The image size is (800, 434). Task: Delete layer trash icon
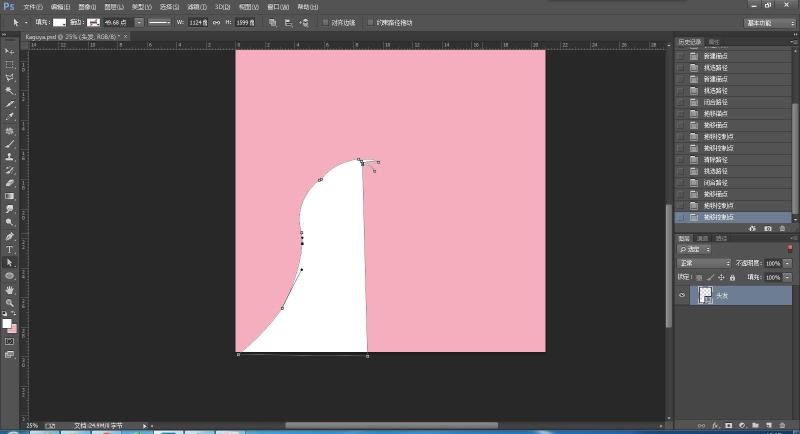click(x=783, y=425)
